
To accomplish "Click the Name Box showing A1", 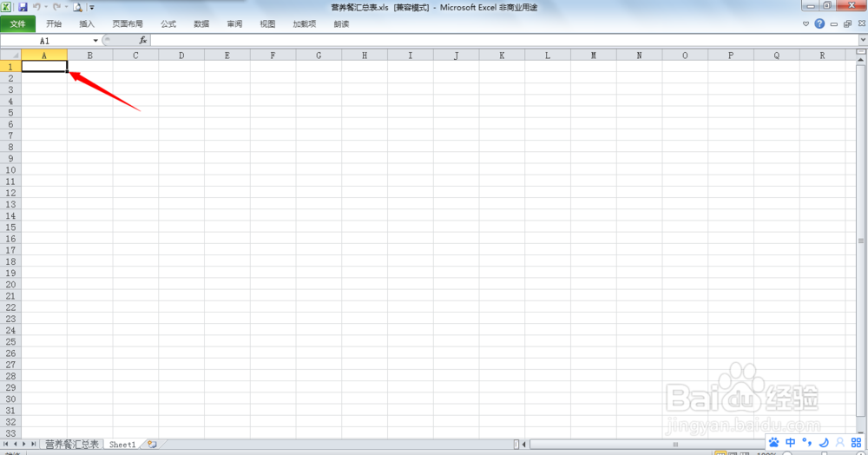I will (45, 41).
